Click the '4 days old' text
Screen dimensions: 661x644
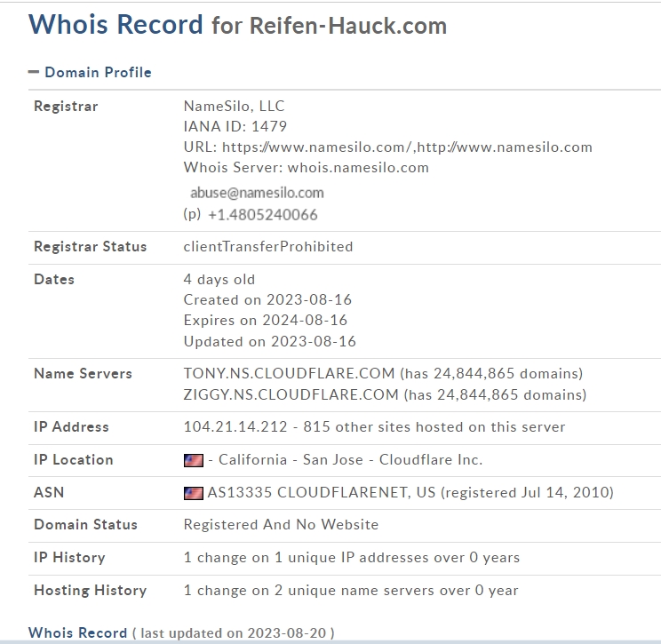[219, 280]
